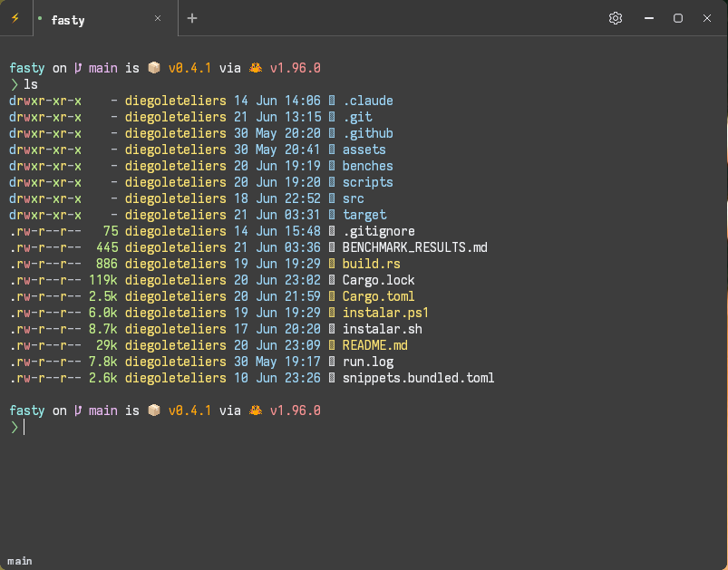This screenshot has height=570, width=728.
Task: Click the build.rs file name
Action: click(x=372, y=264)
